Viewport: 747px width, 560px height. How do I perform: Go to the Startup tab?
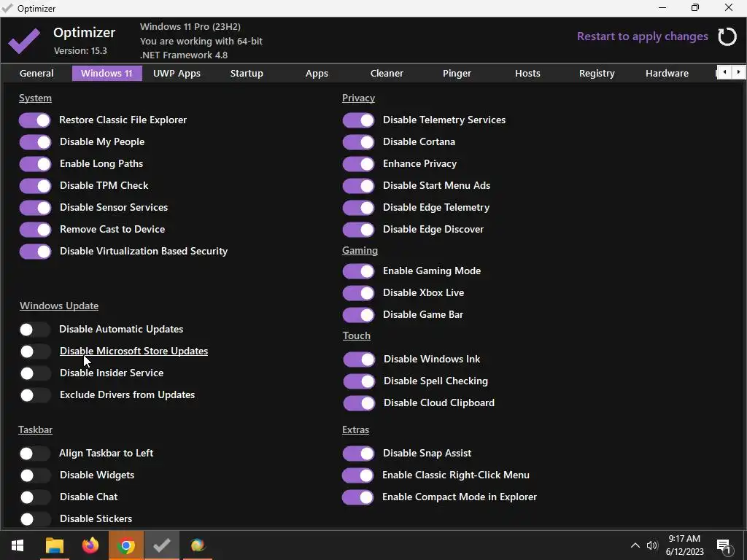point(247,74)
